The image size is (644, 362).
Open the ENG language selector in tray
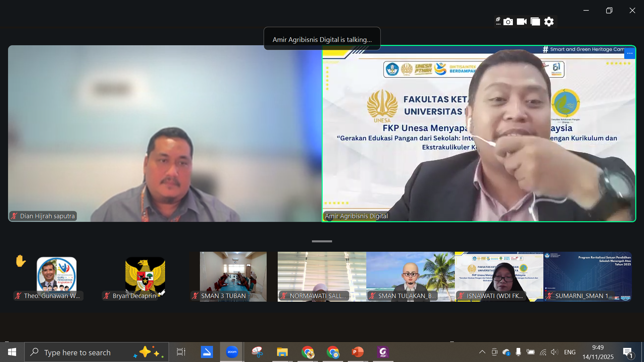[570, 352]
